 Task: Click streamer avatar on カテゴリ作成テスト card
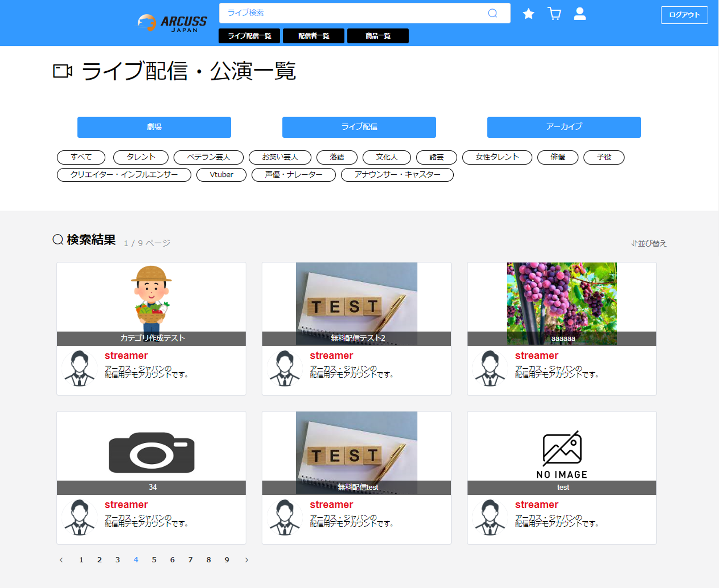tap(79, 368)
